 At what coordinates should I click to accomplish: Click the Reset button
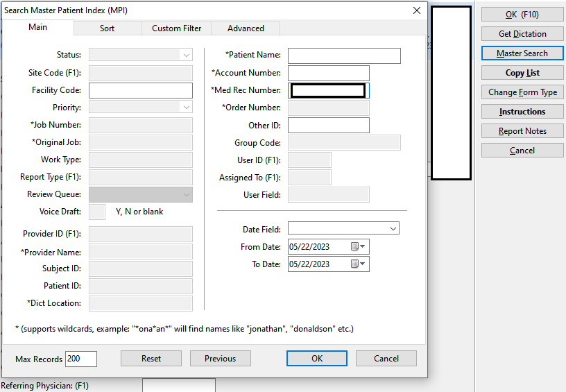pos(151,359)
